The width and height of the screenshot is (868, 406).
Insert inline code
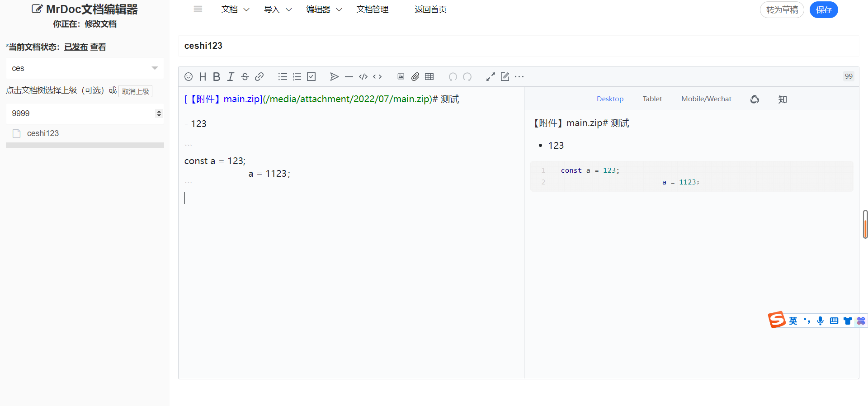[377, 77]
